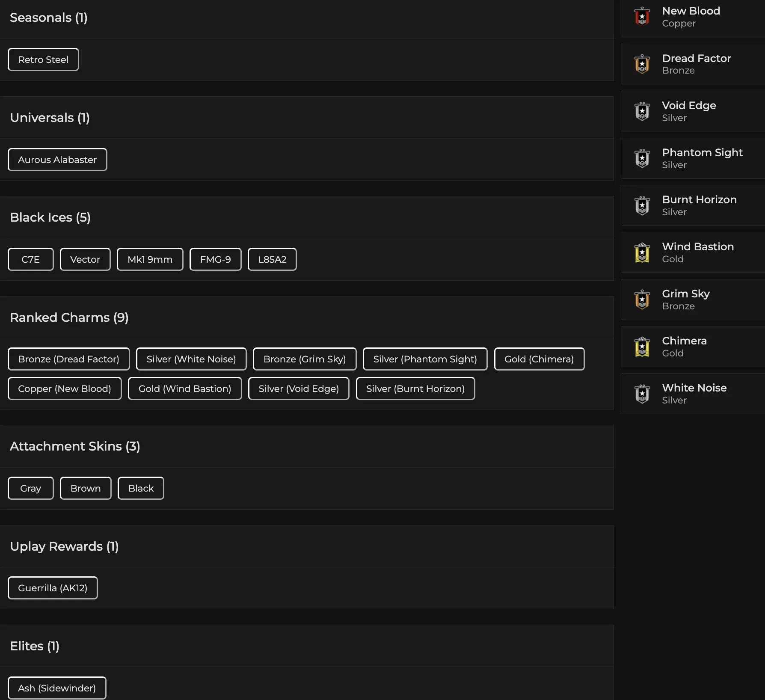Pick the Brown attachment skin tag
Viewport: 765px width, 700px height.
(x=86, y=488)
